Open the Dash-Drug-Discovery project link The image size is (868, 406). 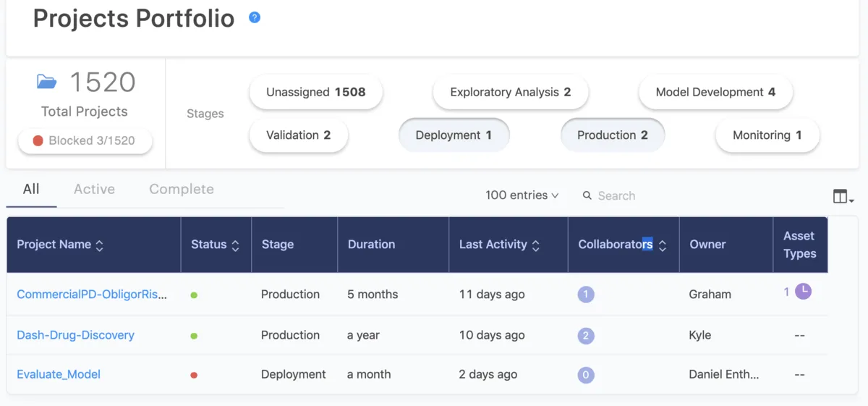click(75, 335)
